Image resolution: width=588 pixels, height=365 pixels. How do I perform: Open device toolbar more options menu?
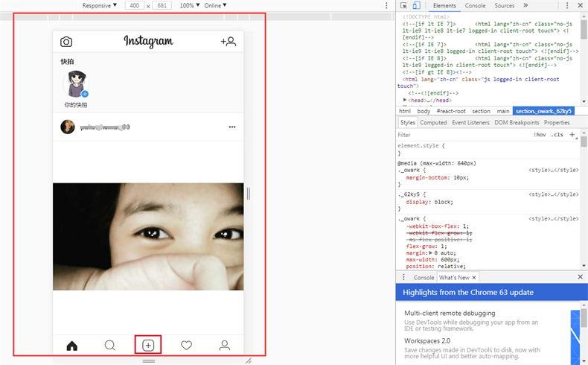[x=386, y=6]
